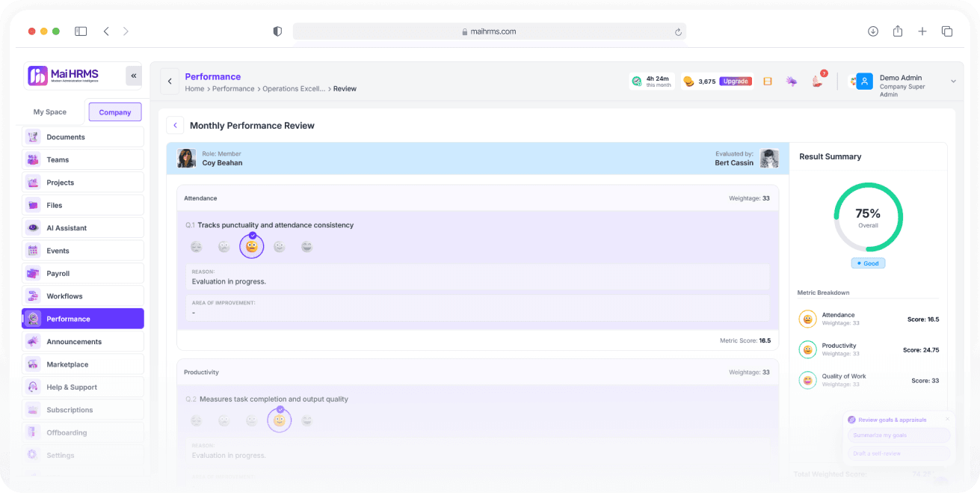Click browser share icon

pyautogui.click(x=898, y=31)
